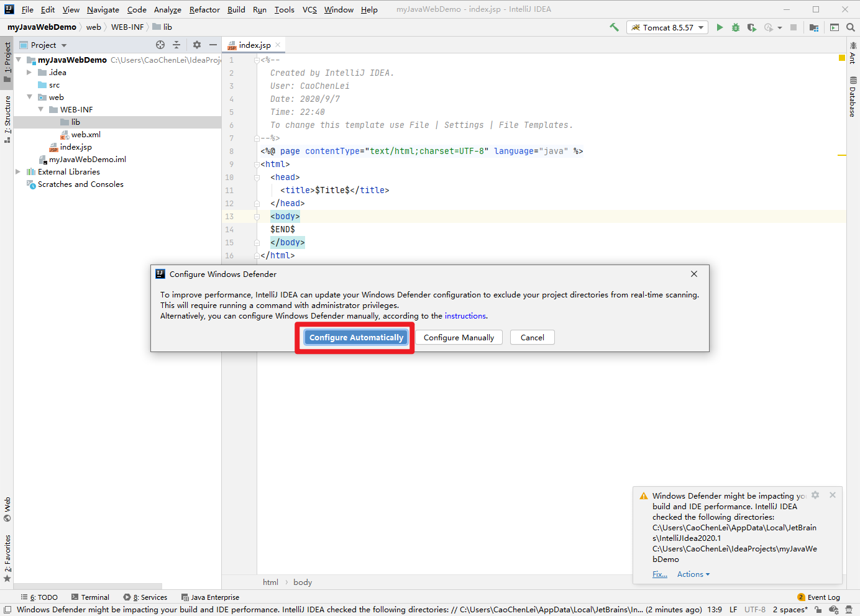Click the gear icon in the Windows Defender notification
Viewport: 860px width, 616px height.
pos(815,495)
